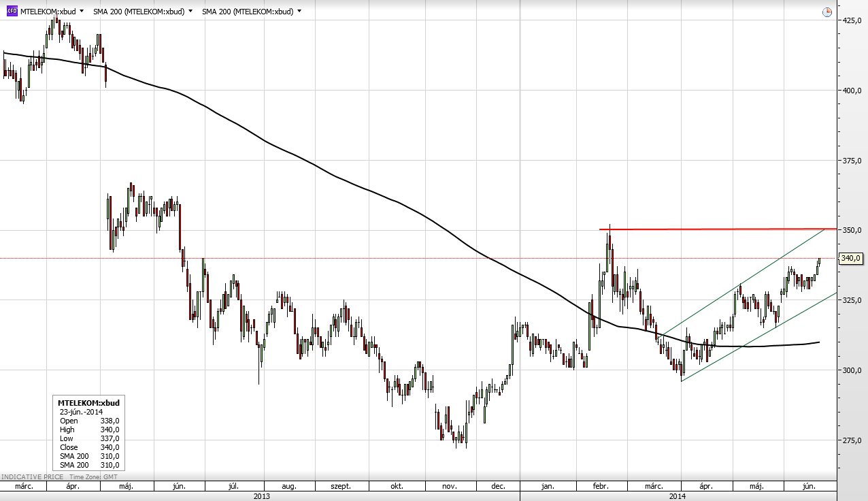The width and height of the screenshot is (868, 501).
Task: Click the júl. month label
Action: [233, 487]
